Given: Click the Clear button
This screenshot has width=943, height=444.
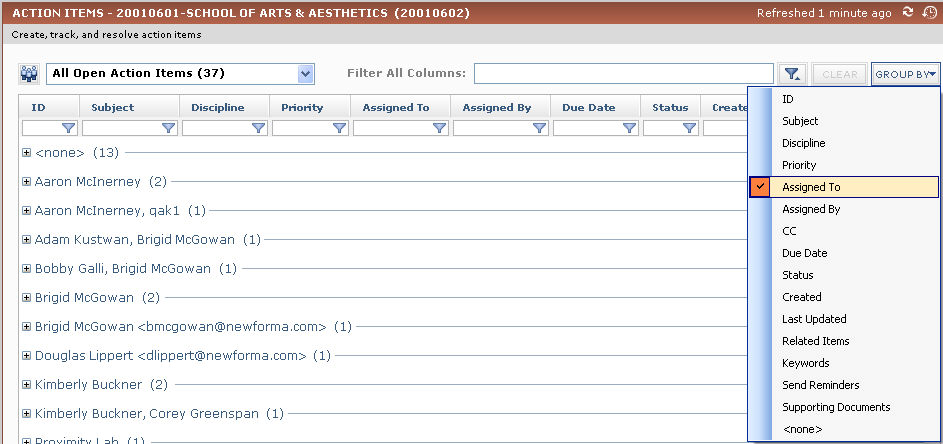Looking at the screenshot, I should 840,74.
